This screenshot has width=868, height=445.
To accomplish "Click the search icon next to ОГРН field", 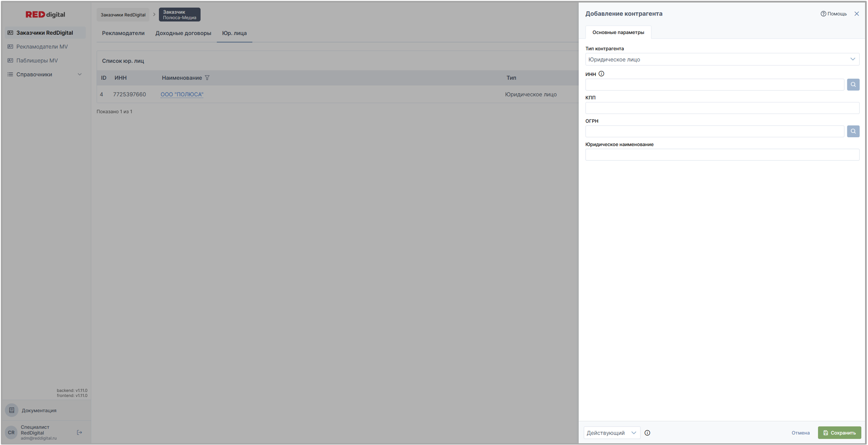I will click(853, 131).
